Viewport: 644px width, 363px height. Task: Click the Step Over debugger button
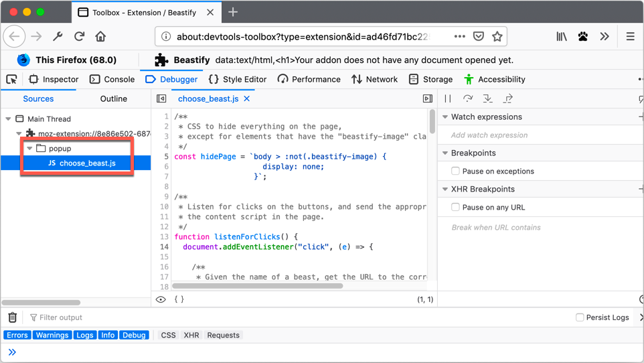468,98
